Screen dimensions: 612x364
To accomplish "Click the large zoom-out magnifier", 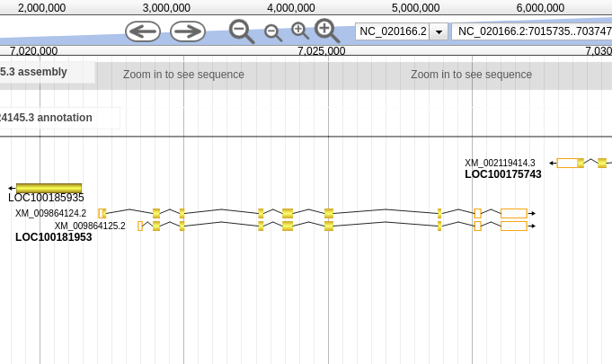I will (242, 31).
